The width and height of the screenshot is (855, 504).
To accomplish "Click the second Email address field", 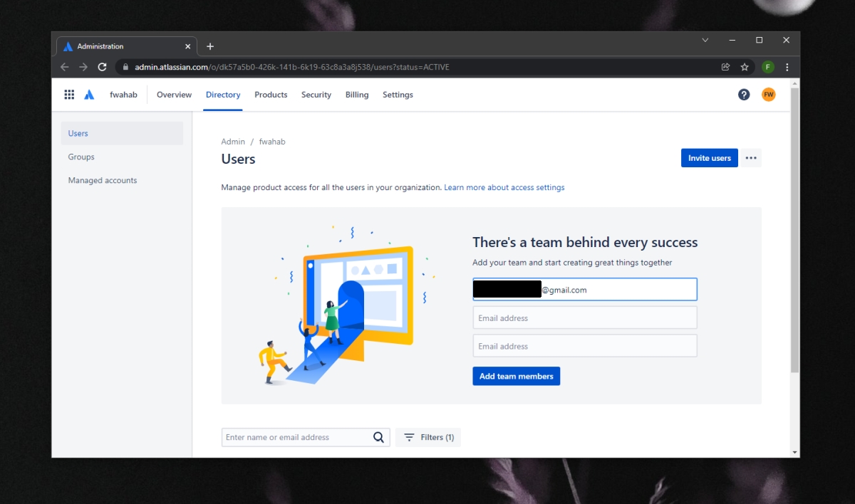I will click(585, 318).
